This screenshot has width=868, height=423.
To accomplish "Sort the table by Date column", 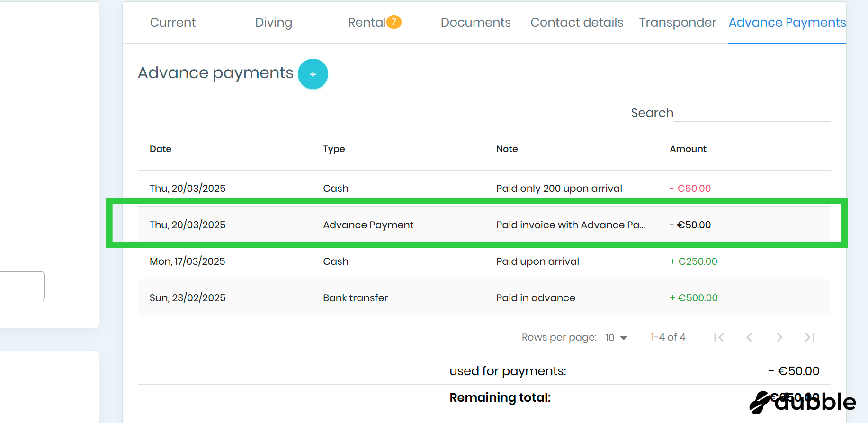I will tap(161, 149).
